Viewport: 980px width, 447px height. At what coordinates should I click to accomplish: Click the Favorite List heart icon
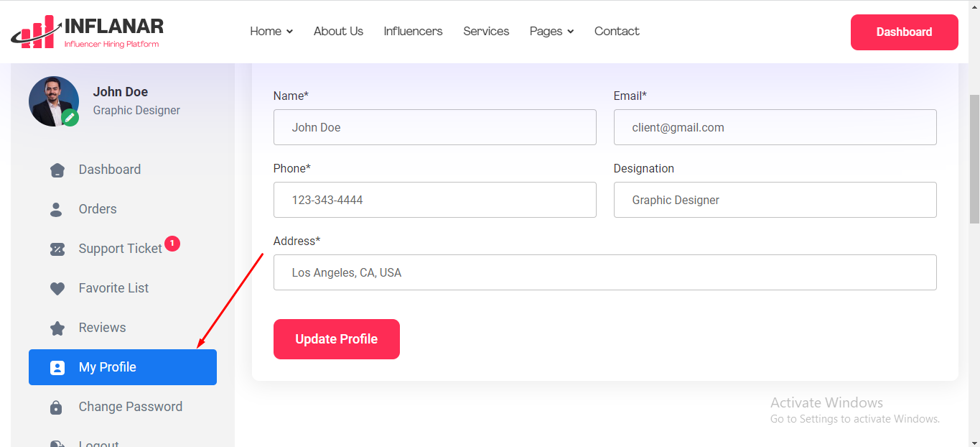point(57,289)
